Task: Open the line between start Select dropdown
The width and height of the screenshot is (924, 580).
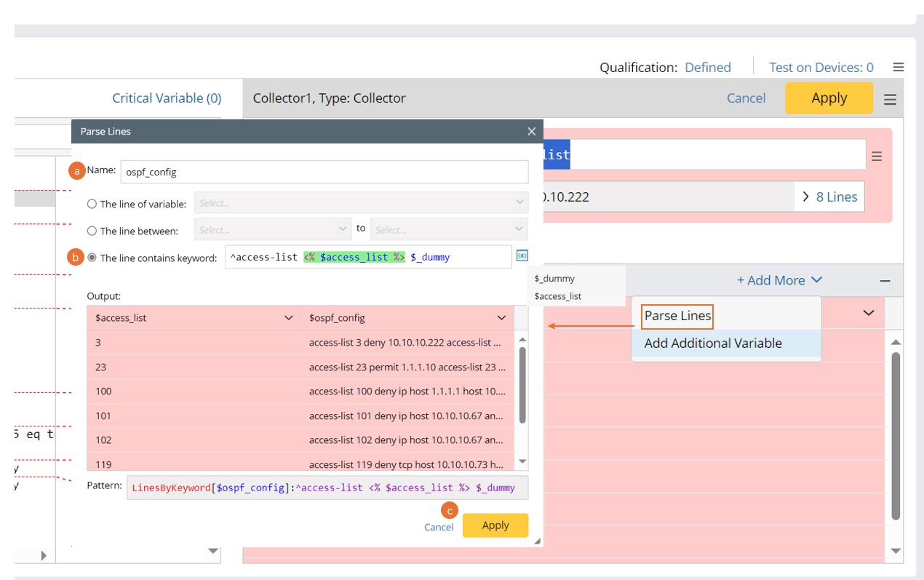Action: 274,229
